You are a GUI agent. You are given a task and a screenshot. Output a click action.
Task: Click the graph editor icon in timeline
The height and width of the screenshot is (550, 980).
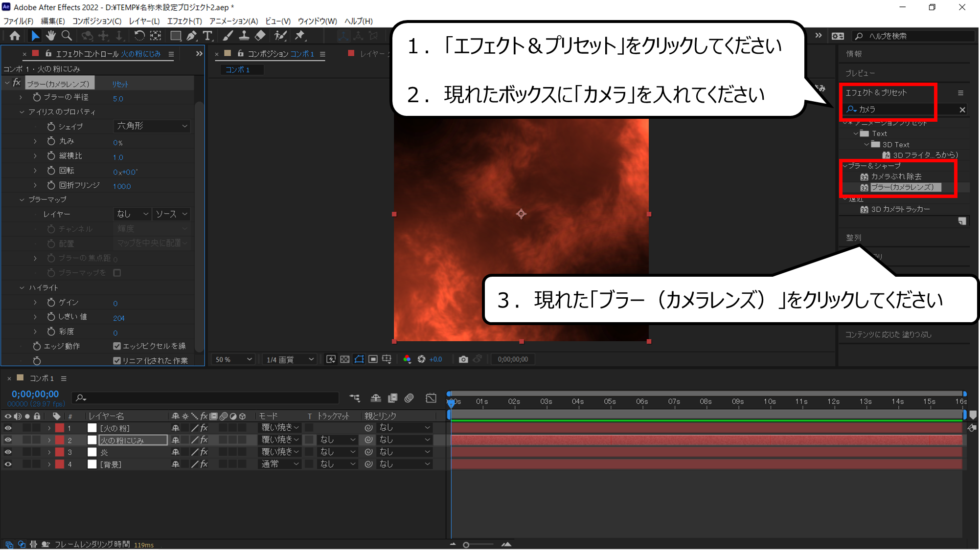tap(431, 398)
